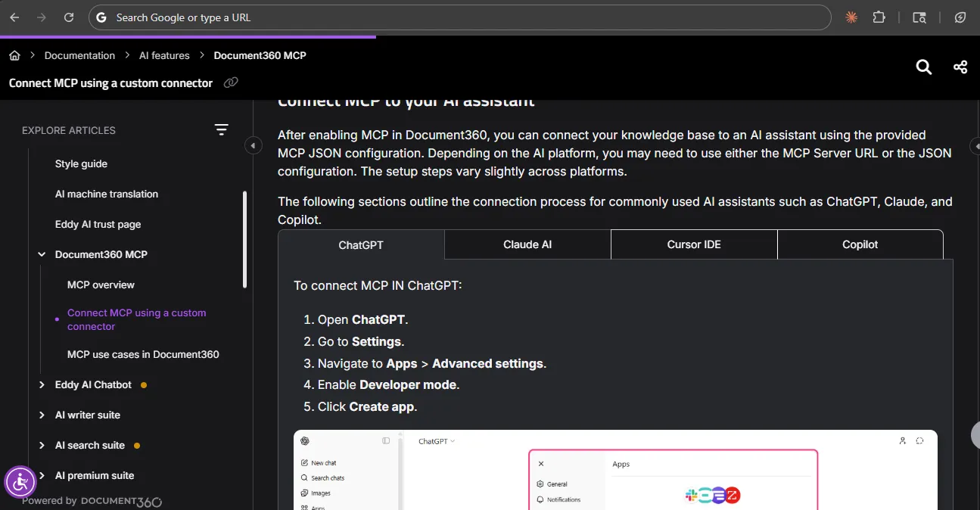Open the browser extensions puzzle icon
This screenshot has height=510, width=980.
879,17
